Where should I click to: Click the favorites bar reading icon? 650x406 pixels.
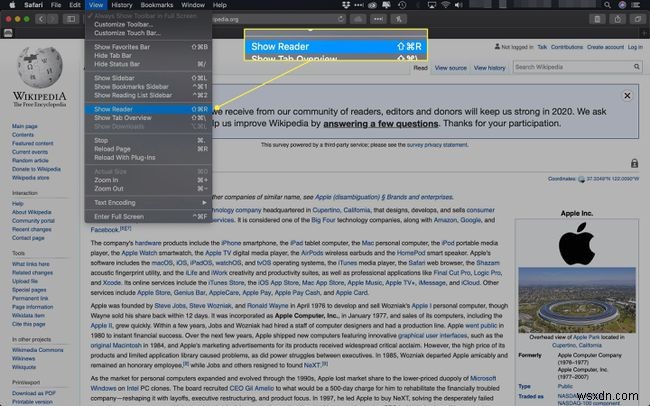[8, 33]
